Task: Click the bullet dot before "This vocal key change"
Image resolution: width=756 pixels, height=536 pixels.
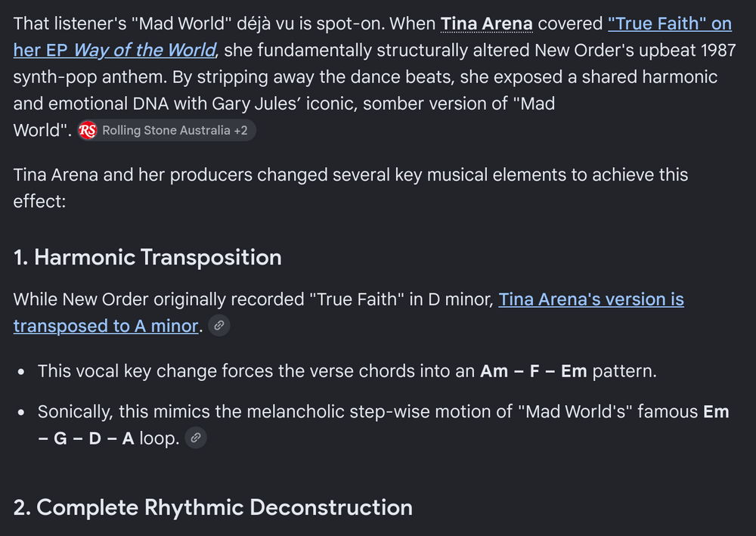Action: [20, 372]
